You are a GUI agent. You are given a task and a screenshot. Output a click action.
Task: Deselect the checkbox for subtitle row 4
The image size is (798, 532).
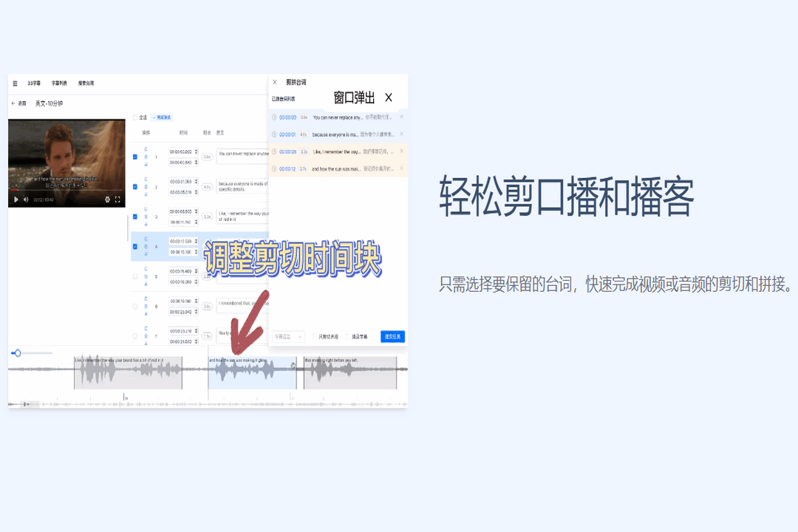(134, 246)
